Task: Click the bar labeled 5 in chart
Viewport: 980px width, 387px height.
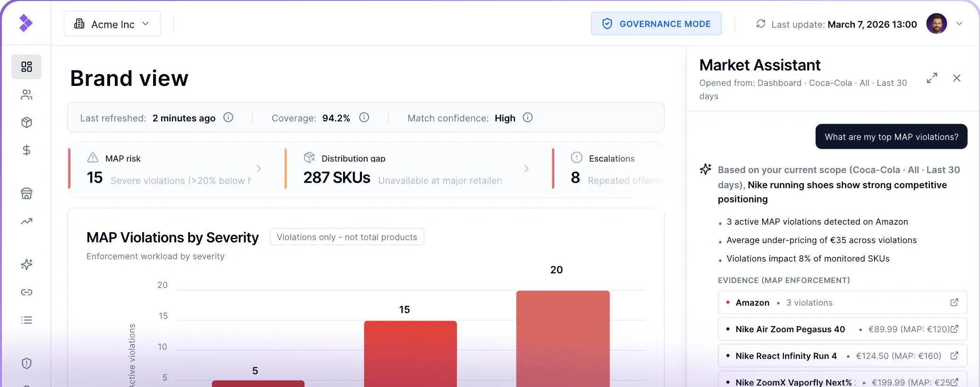Action: [258, 383]
